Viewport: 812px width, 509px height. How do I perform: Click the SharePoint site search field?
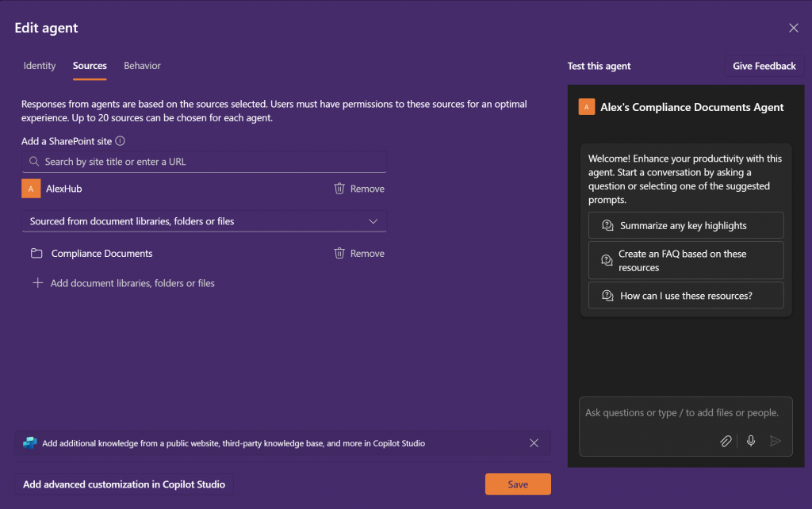tap(205, 162)
